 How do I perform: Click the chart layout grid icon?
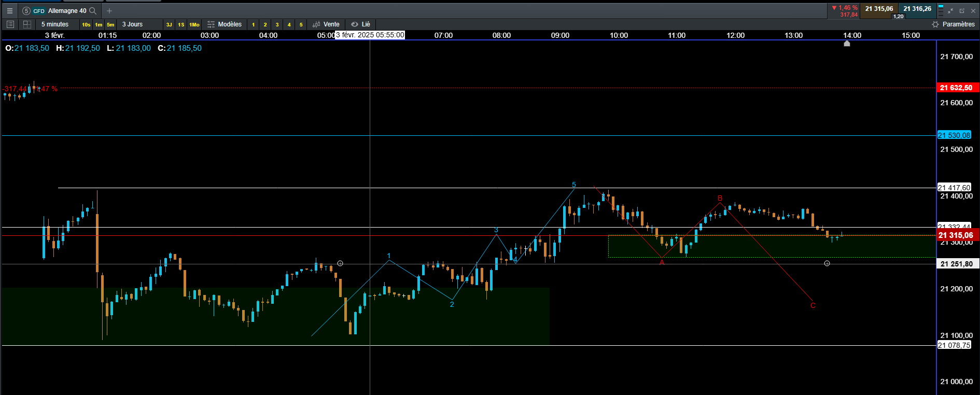[x=27, y=24]
